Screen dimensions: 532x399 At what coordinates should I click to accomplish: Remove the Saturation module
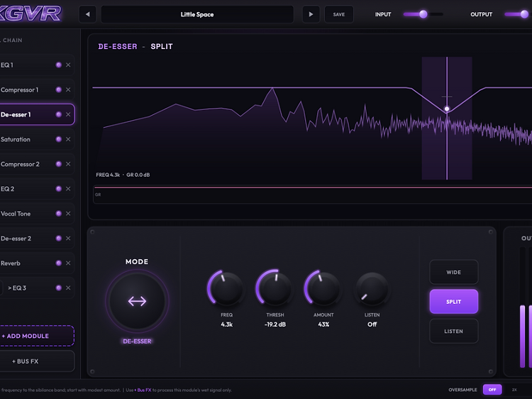(68, 139)
